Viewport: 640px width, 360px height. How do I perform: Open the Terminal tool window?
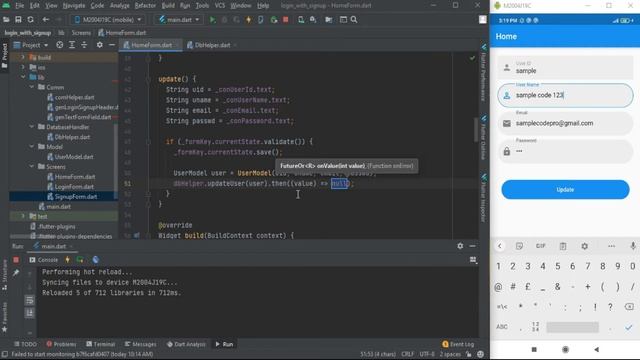click(x=101, y=344)
